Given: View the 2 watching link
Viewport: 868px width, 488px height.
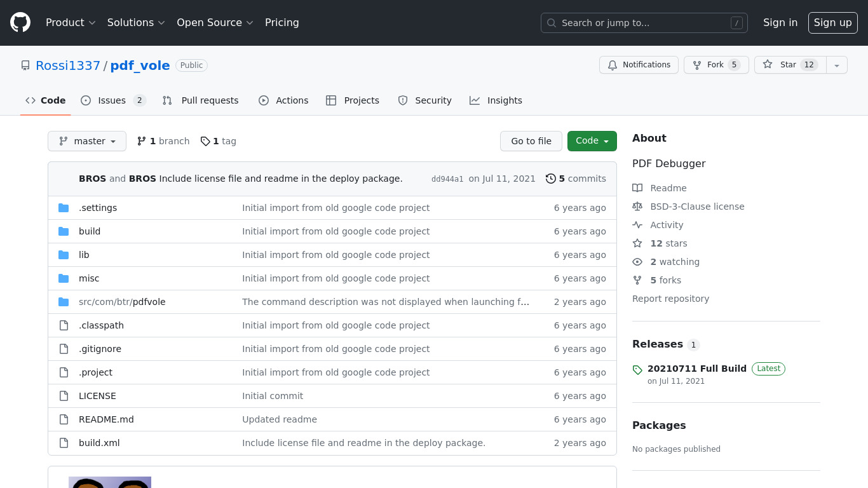Looking at the screenshot, I should (666, 262).
